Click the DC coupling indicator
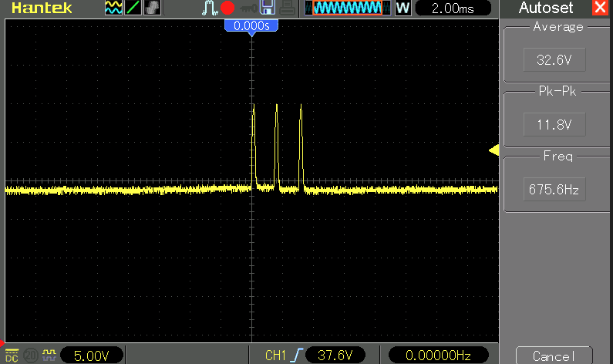The height and width of the screenshot is (364, 613). click(12, 355)
